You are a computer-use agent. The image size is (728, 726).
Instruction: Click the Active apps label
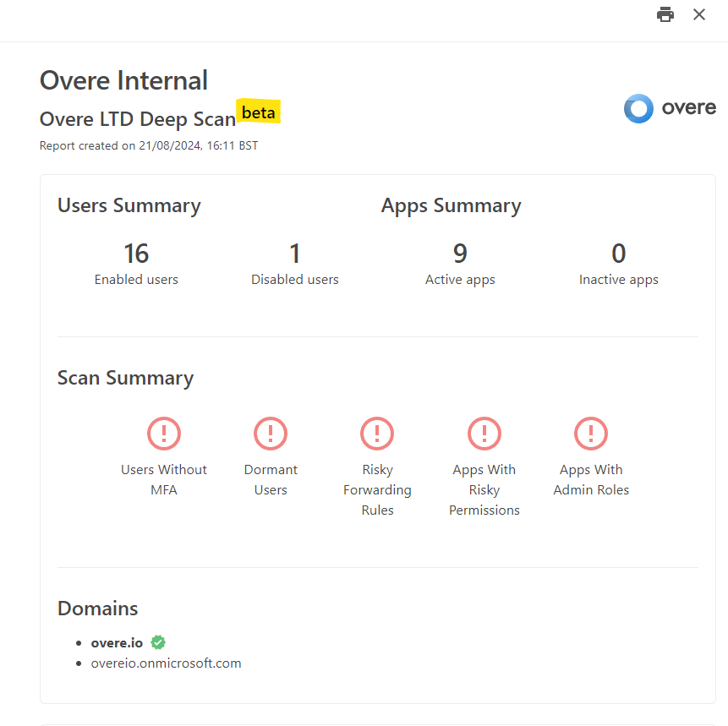click(x=460, y=280)
